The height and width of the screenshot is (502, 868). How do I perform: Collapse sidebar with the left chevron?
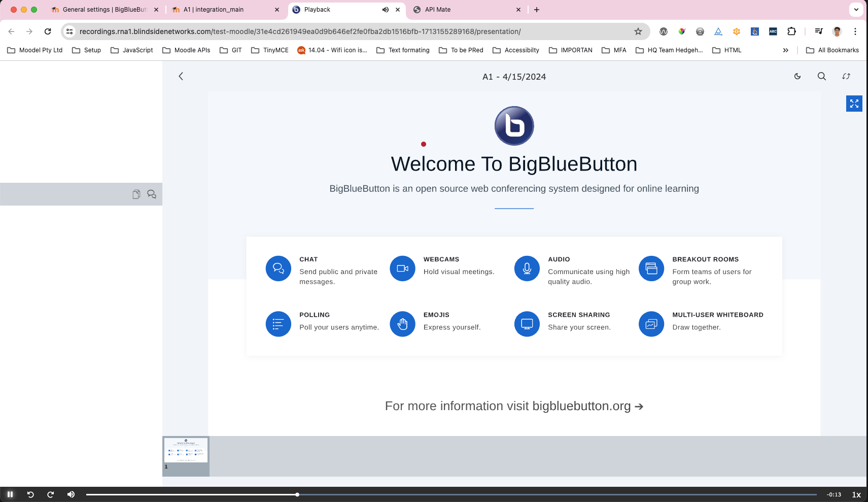[181, 76]
